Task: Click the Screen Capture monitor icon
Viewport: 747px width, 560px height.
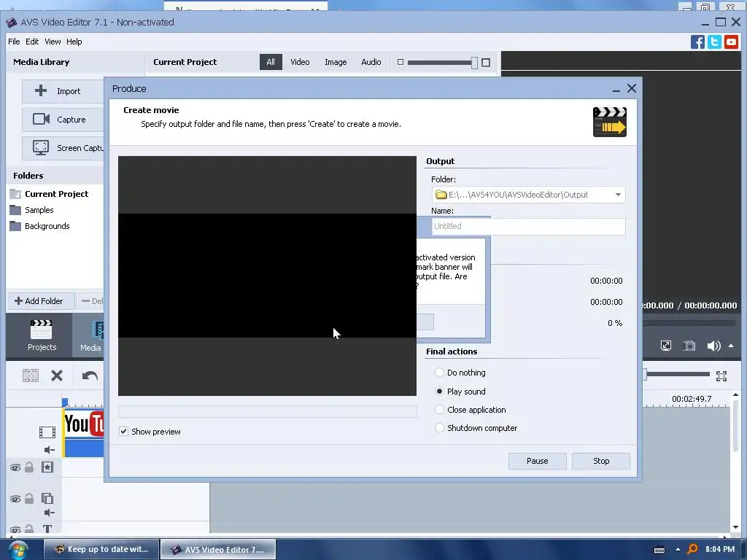Action: coord(41,147)
